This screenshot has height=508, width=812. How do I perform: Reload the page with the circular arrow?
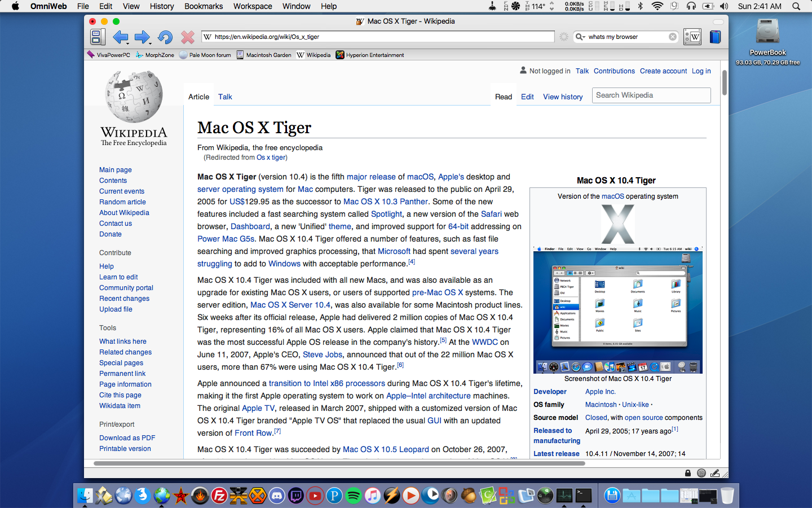coord(165,37)
